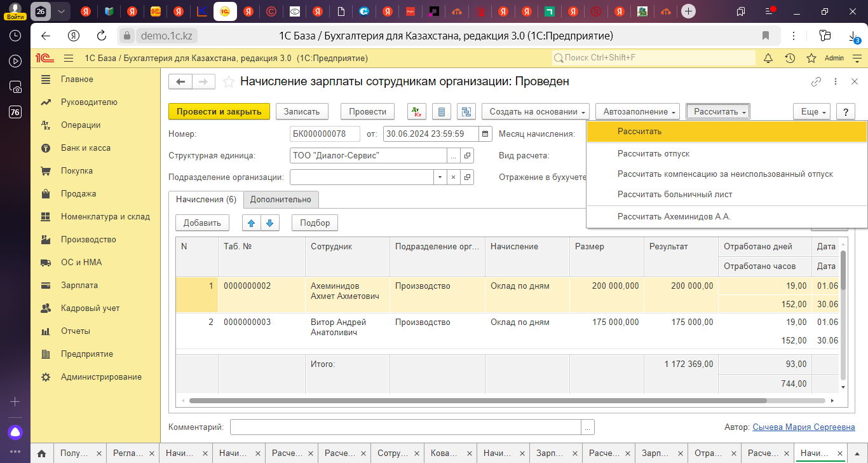
Task: Open the notifications bell icon
Action: [768, 58]
